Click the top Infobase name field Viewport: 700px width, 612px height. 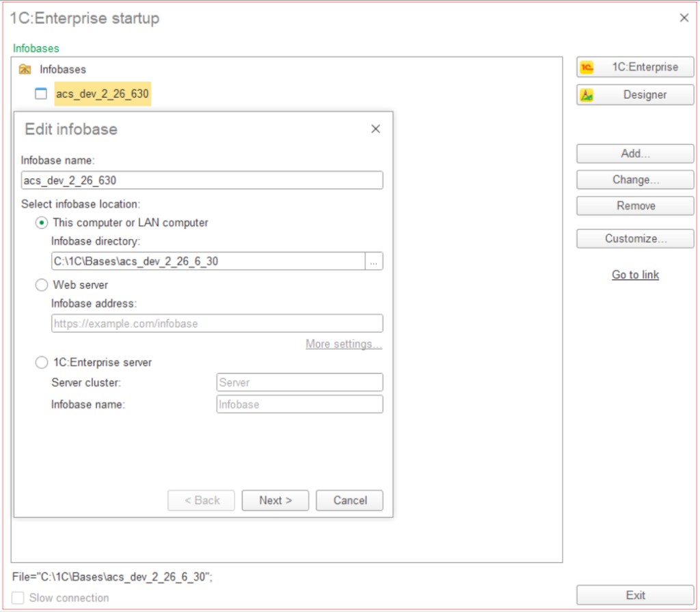202,180
